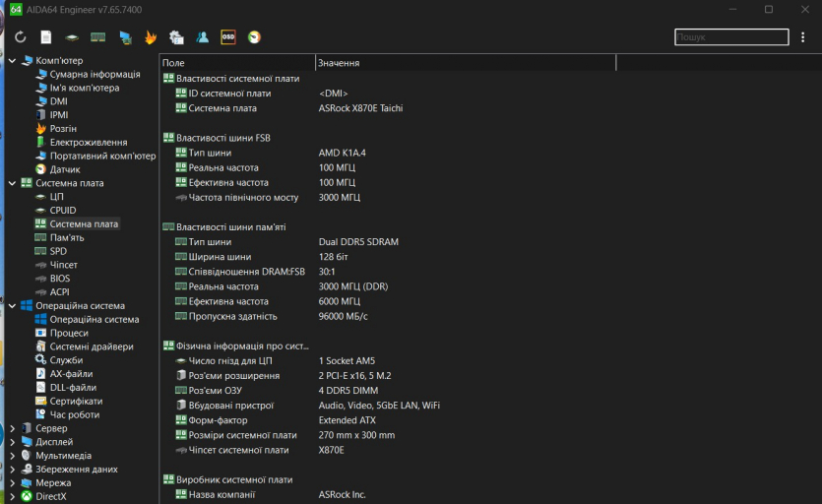Open the Датчик sensor page
This screenshot has width=822, height=504.
pyautogui.click(x=65, y=169)
